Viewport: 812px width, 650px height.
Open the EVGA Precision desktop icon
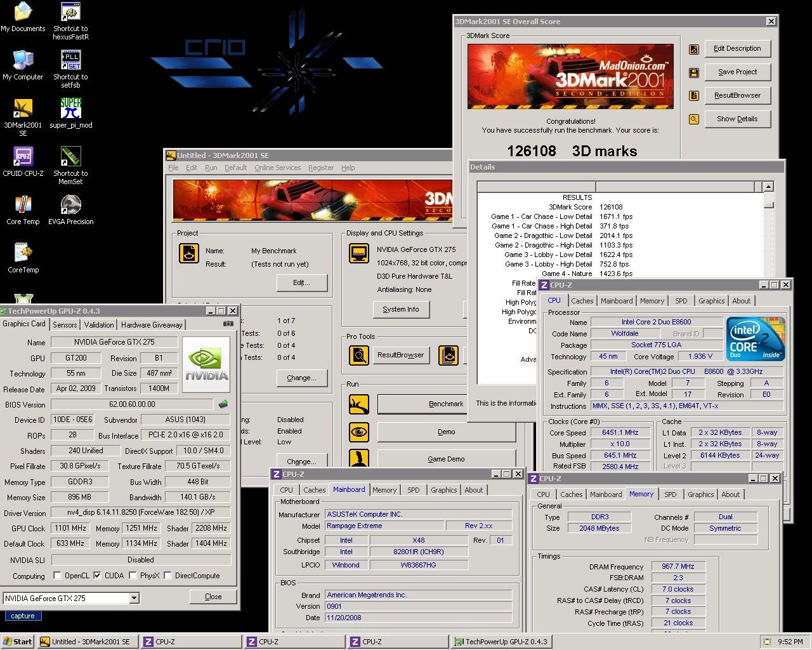70,205
